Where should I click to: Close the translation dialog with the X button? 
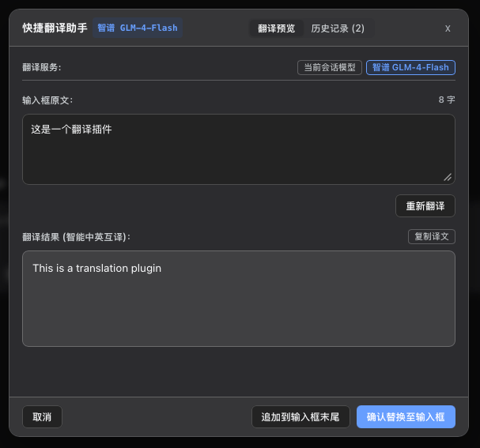[448, 28]
